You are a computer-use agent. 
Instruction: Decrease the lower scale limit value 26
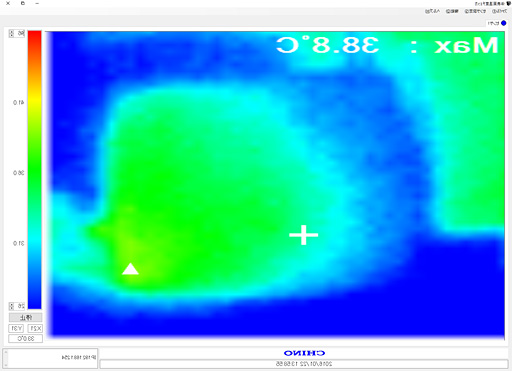coord(11,308)
